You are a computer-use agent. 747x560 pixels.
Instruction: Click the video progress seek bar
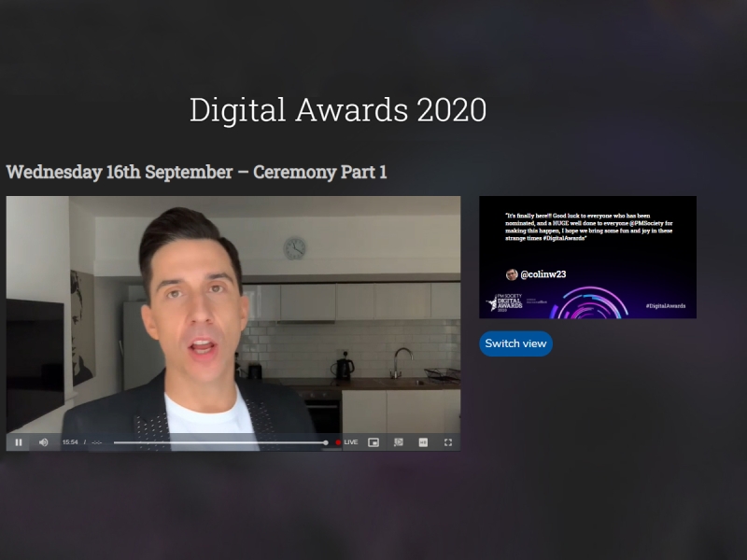coord(220,442)
